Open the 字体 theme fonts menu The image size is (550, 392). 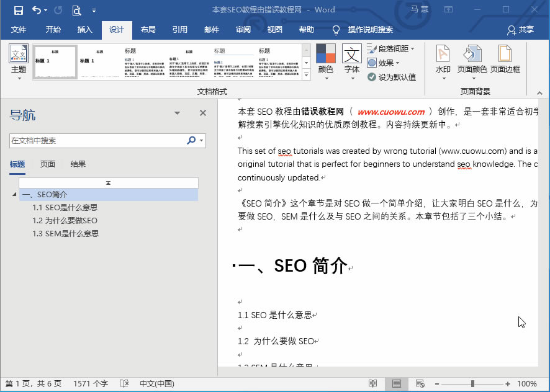352,62
